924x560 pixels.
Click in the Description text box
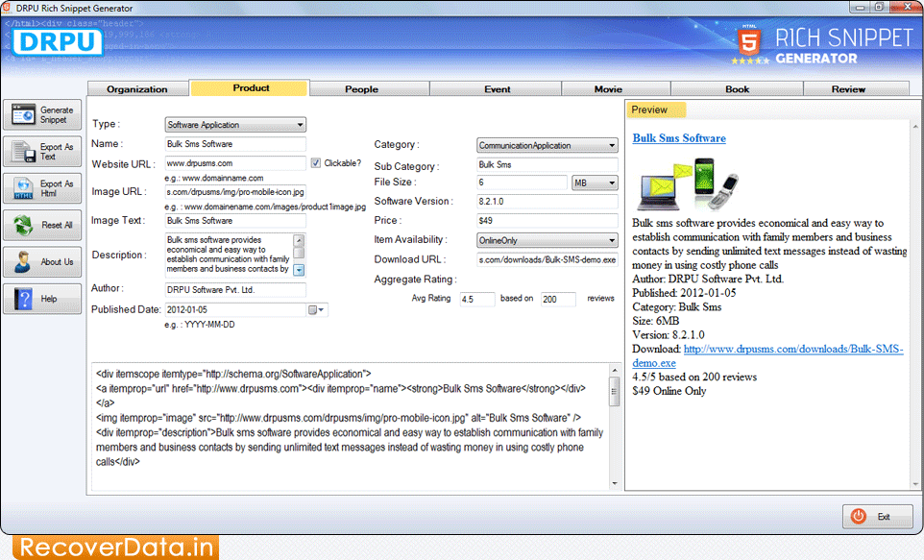[x=229, y=255]
